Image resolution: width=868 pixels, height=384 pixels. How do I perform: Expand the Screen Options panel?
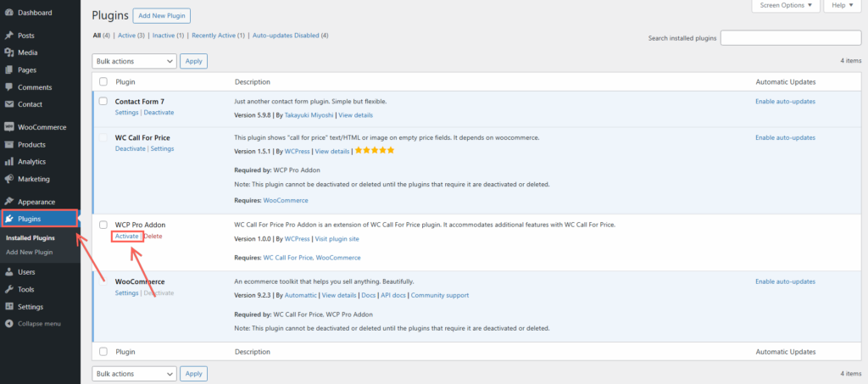click(x=786, y=6)
